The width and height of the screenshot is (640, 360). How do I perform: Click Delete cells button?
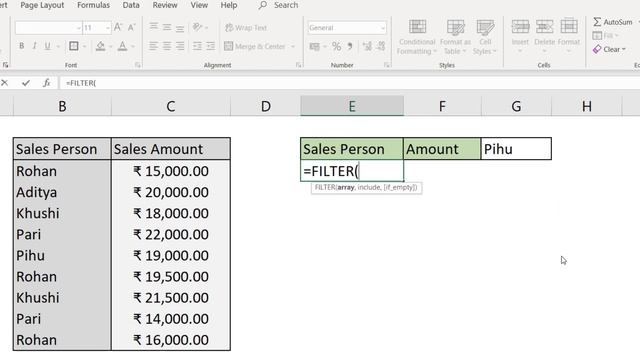[x=544, y=36]
